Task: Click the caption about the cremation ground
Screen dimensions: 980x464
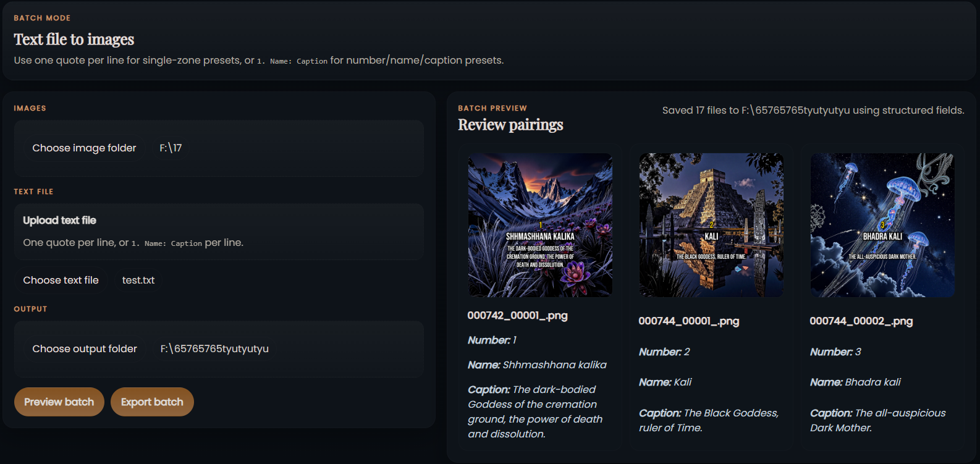Action: (x=535, y=412)
